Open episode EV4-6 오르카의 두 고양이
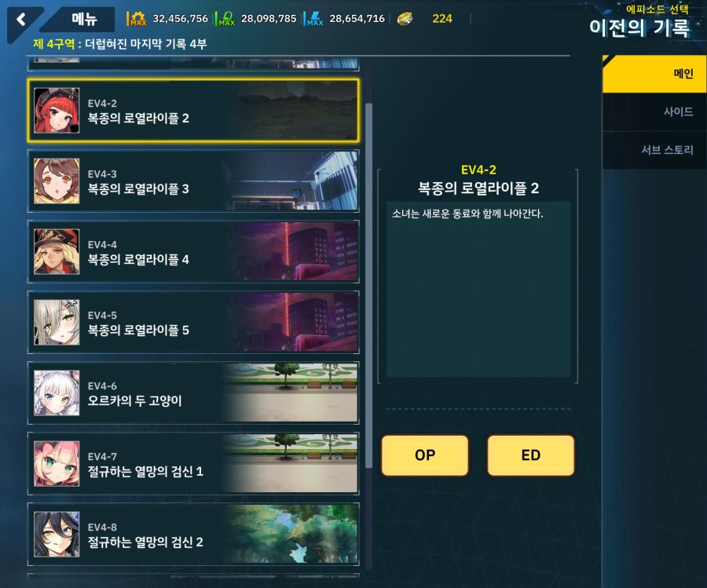 (x=193, y=393)
